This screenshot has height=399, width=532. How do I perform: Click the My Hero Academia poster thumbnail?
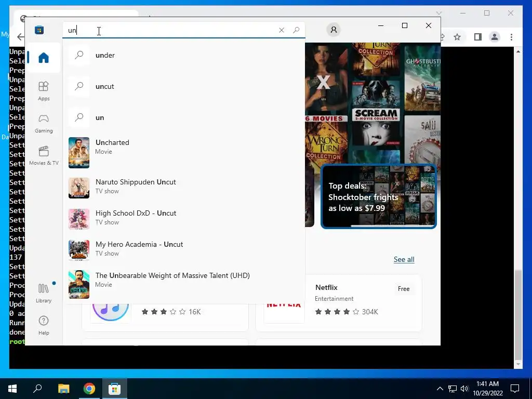pos(79,250)
